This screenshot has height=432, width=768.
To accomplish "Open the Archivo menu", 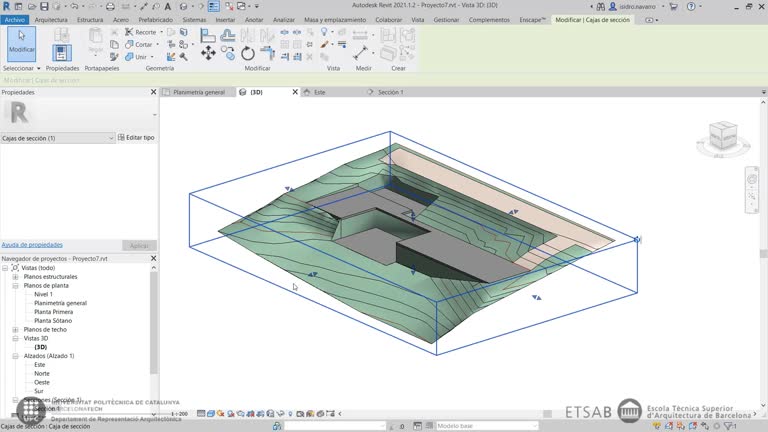I will [14, 19].
